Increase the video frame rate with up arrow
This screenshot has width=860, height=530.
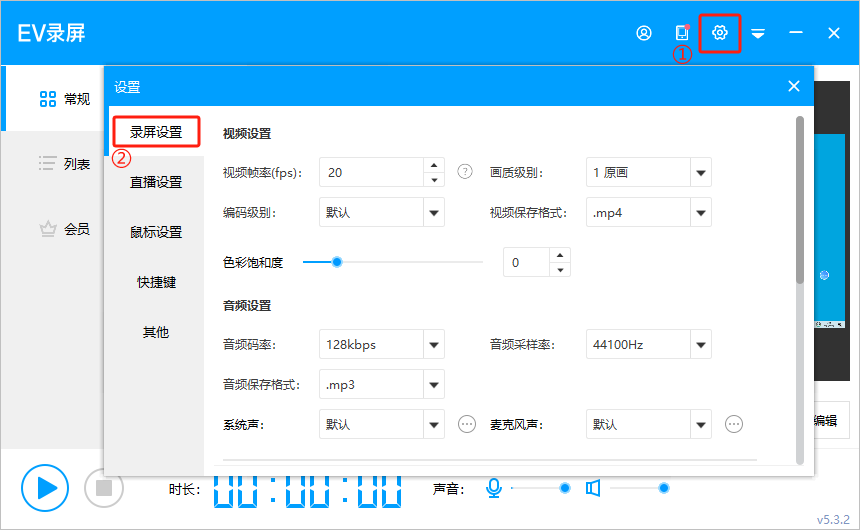(433, 165)
